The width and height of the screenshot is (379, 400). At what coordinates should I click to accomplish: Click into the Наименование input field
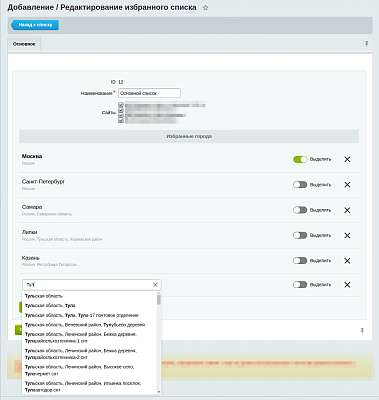[149, 93]
